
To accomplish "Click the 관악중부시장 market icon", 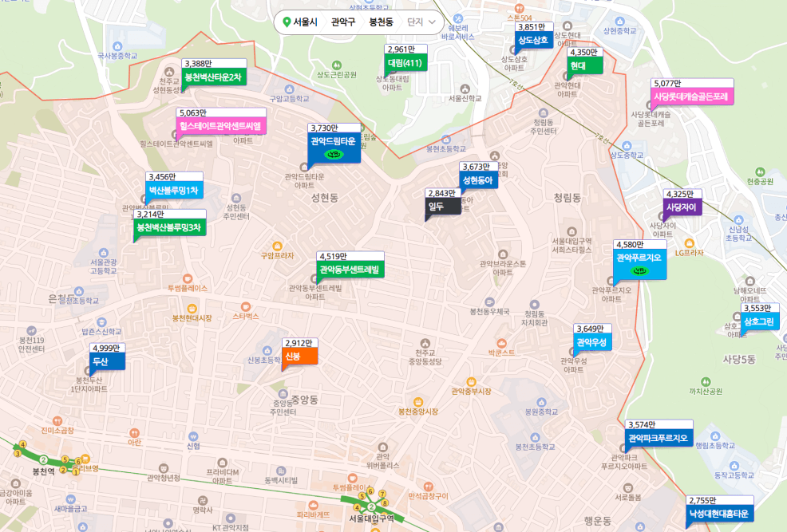I will (471, 382).
